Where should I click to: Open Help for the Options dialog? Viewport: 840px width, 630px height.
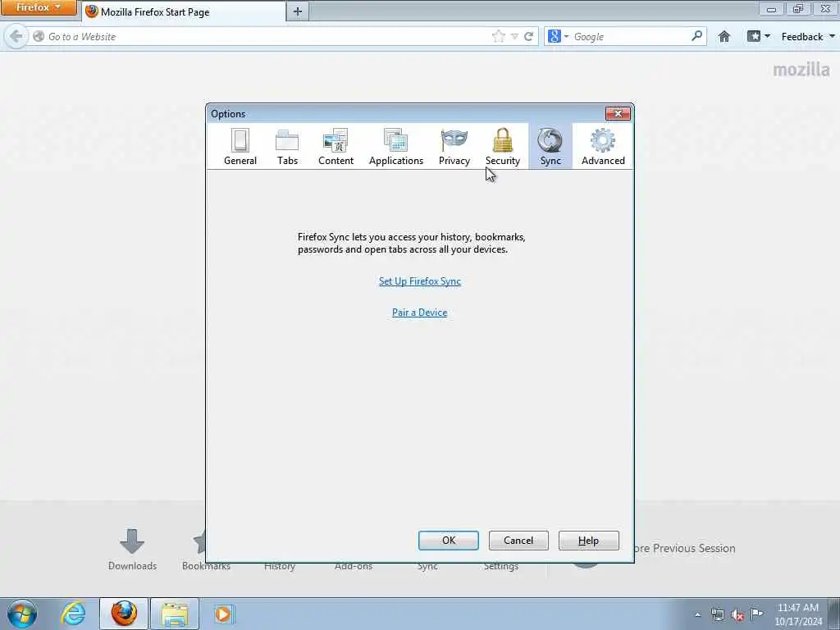588,541
